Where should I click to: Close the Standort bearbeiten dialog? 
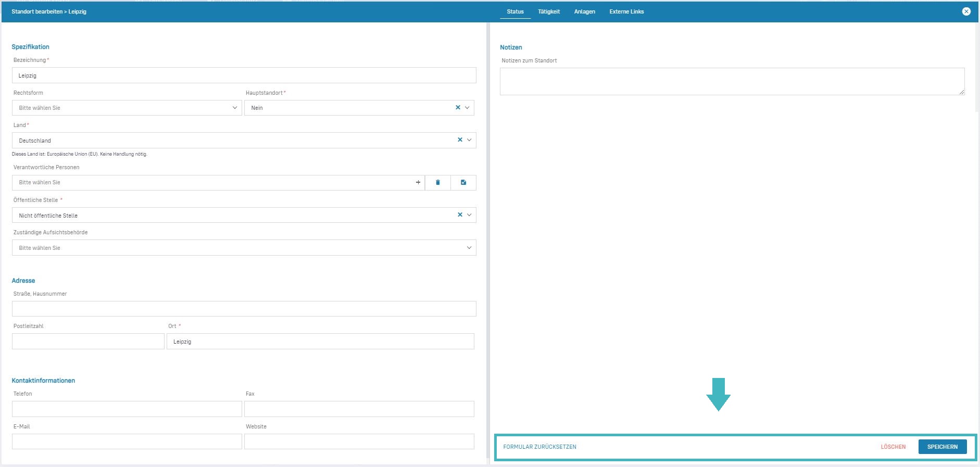pos(966,11)
